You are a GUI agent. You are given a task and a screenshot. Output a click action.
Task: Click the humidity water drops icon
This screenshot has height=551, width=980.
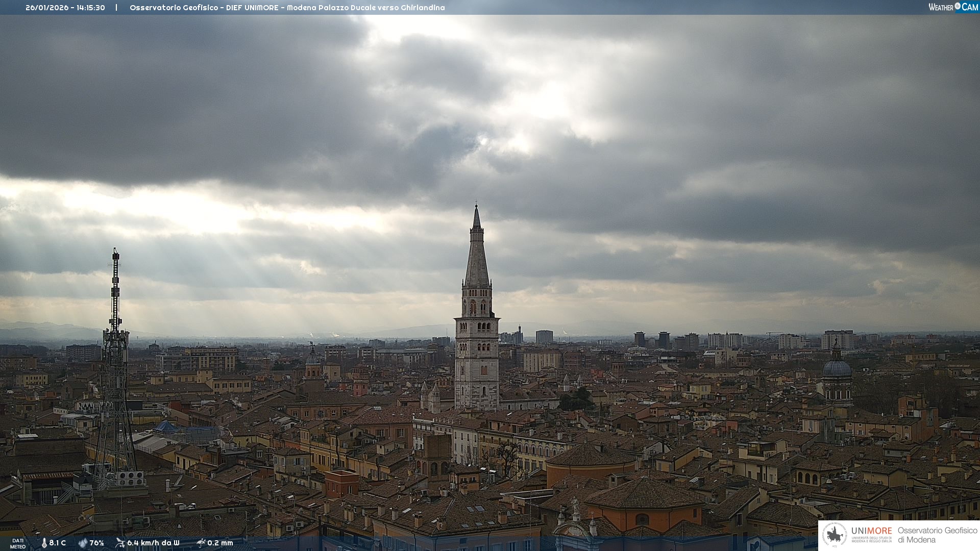pyautogui.click(x=83, y=543)
